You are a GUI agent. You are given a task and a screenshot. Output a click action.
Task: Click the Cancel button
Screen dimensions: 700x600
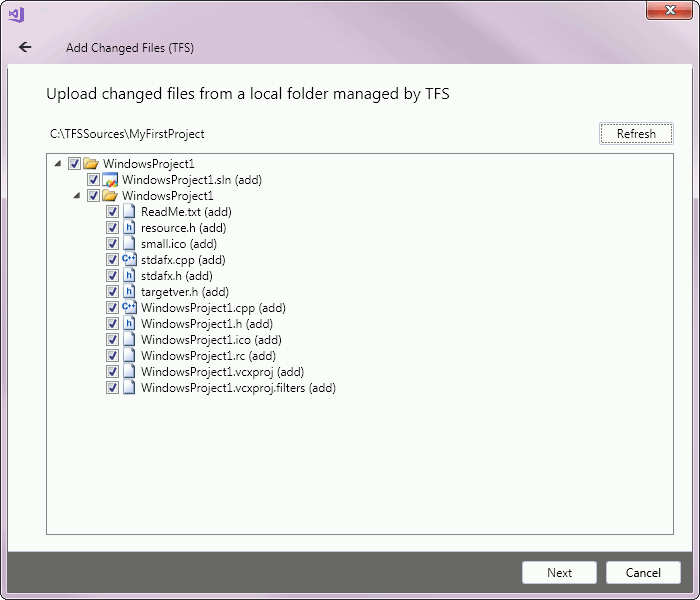pyautogui.click(x=643, y=573)
